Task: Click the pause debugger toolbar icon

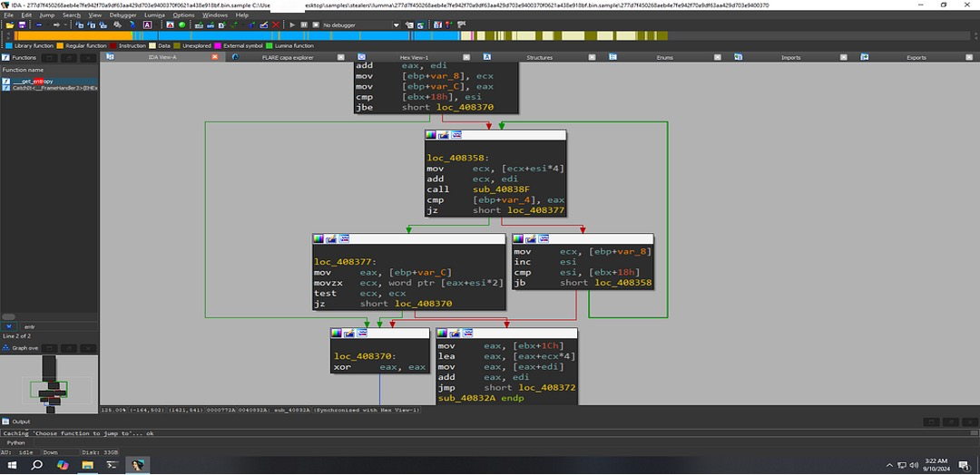Action: (303, 24)
